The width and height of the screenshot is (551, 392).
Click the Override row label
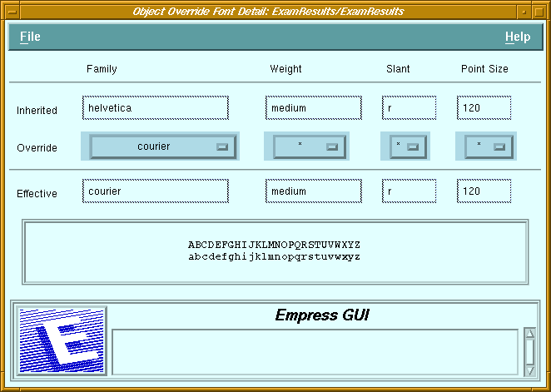37,148
